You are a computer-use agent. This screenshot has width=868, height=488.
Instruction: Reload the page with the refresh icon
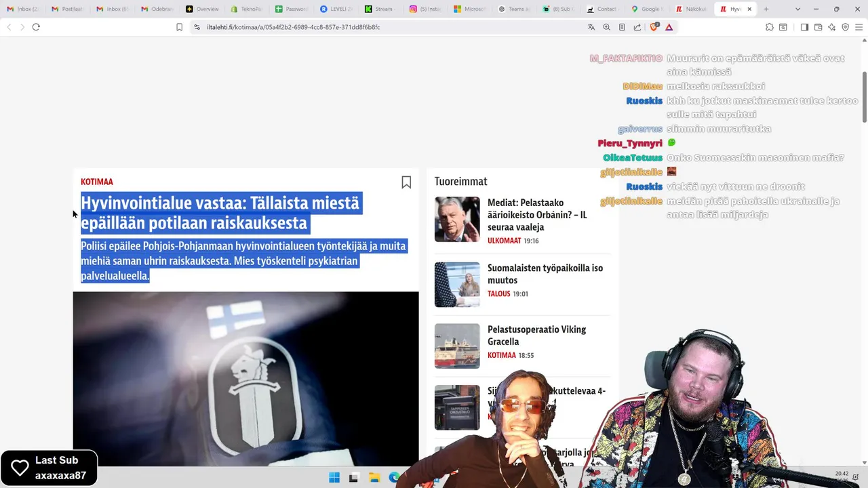tap(36, 27)
